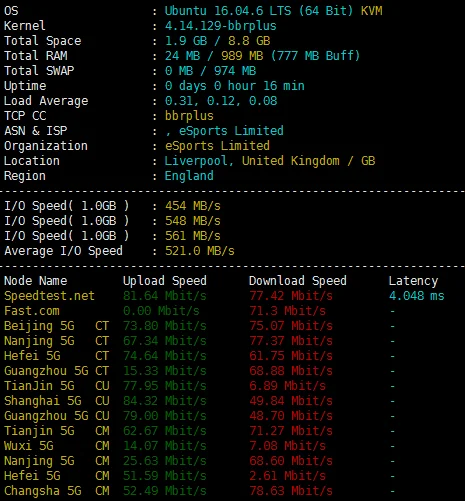This screenshot has height=501, width=465.
Task: Click the bbrplus TCP CC value
Action: point(189,116)
